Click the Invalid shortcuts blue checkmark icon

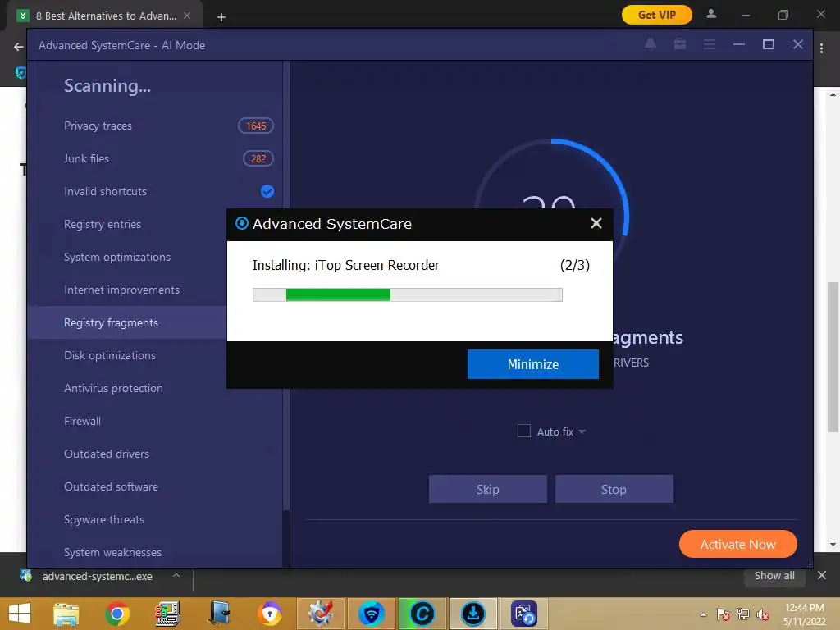[267, 191]
